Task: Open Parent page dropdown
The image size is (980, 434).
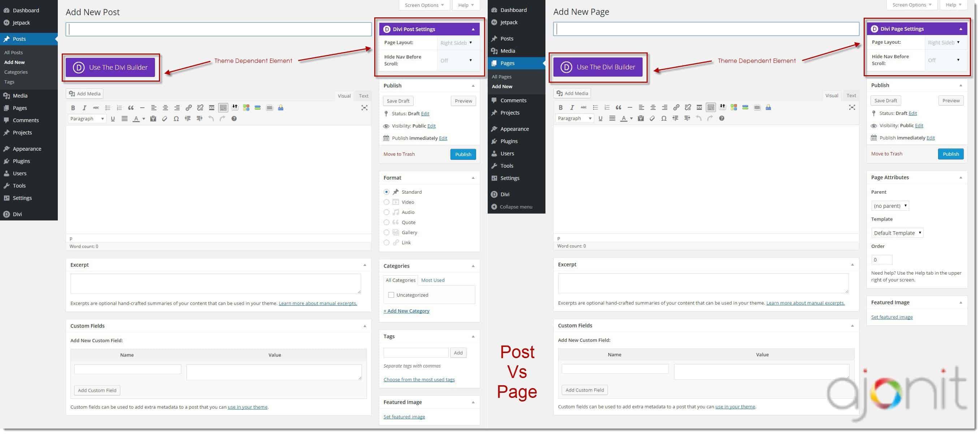Action: (x=890, y=206)
